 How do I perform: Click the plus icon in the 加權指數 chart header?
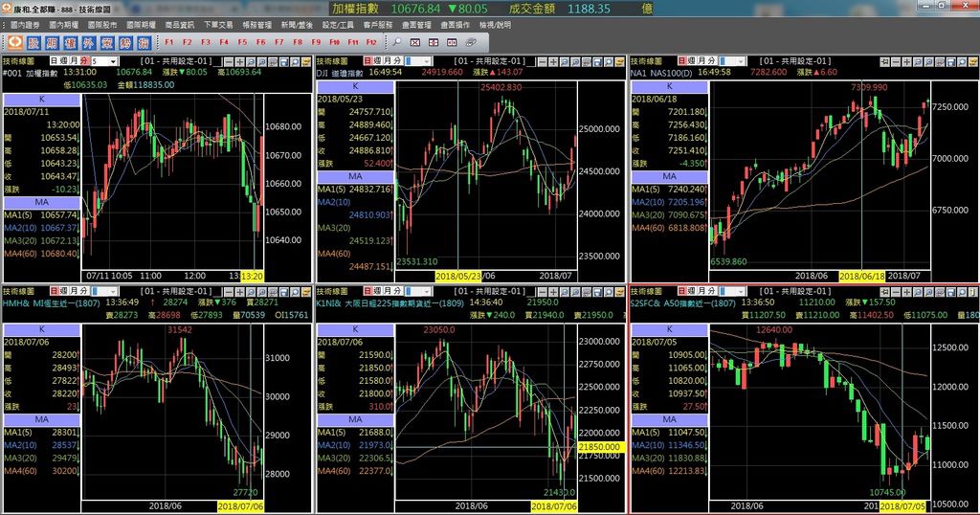point(239,62)
